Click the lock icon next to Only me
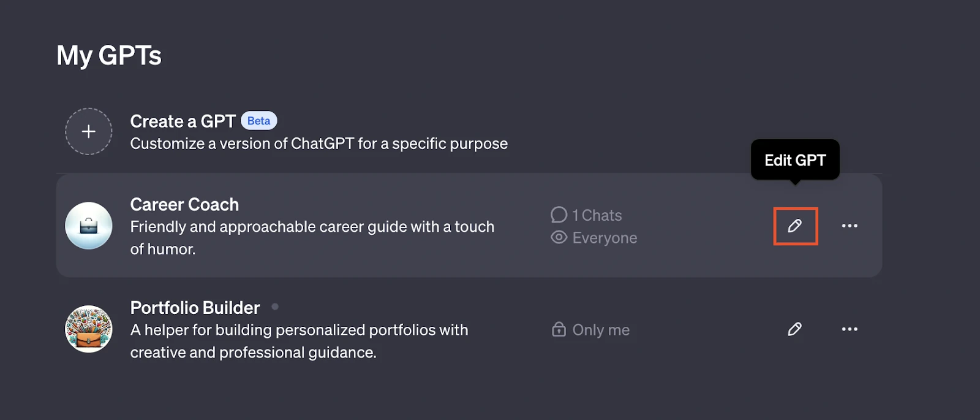The width and height of the screenshot is (980, 420). pos(559,329)
